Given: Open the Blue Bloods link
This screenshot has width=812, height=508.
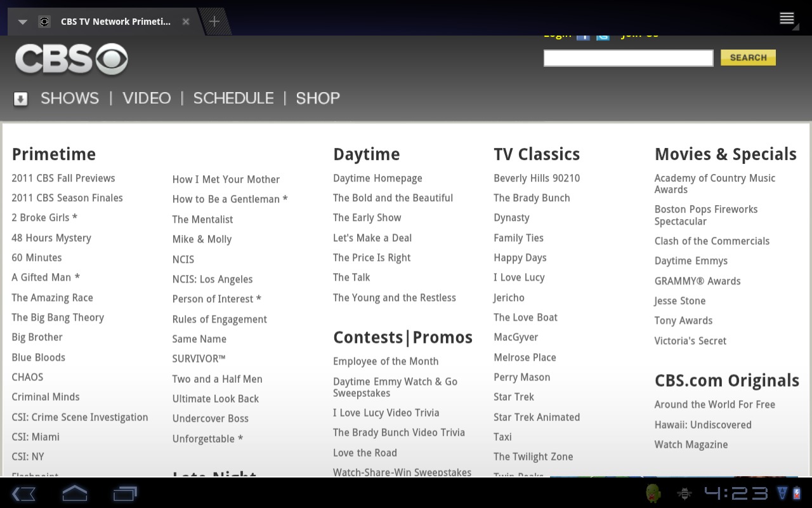Looking at the screenshot, I should (x=39, y=358).
